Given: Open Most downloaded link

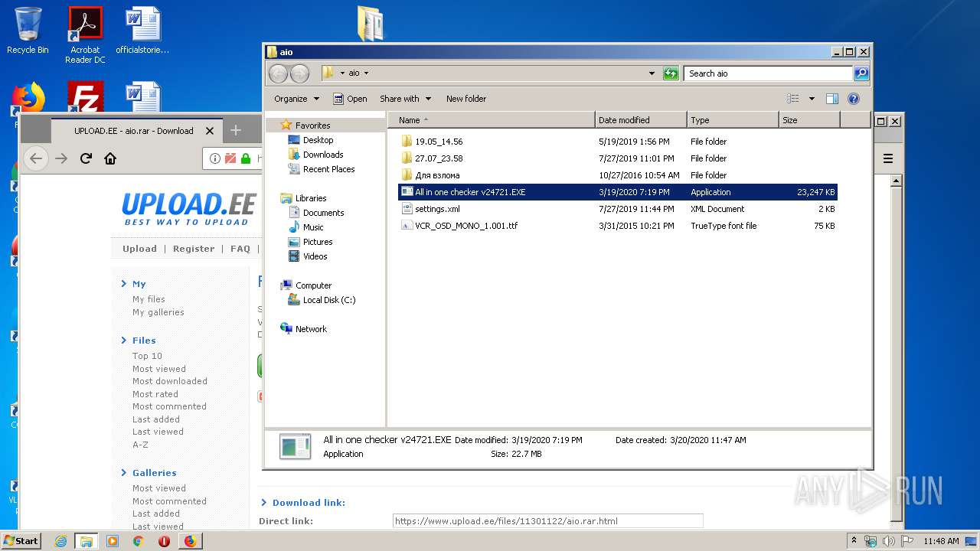Looking at the screenshot, I should [x=170, y=381].
